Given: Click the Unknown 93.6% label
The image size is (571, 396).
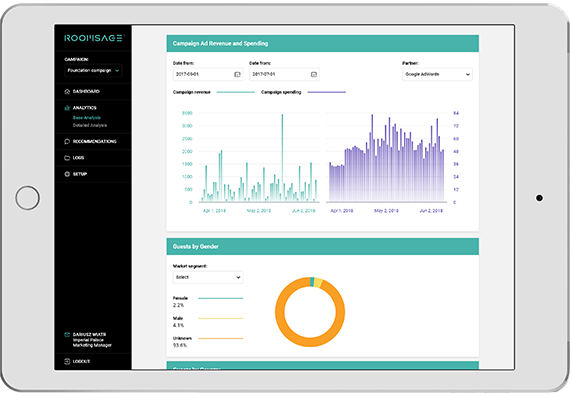Looking at the screenshot, I should click(182, 342).
